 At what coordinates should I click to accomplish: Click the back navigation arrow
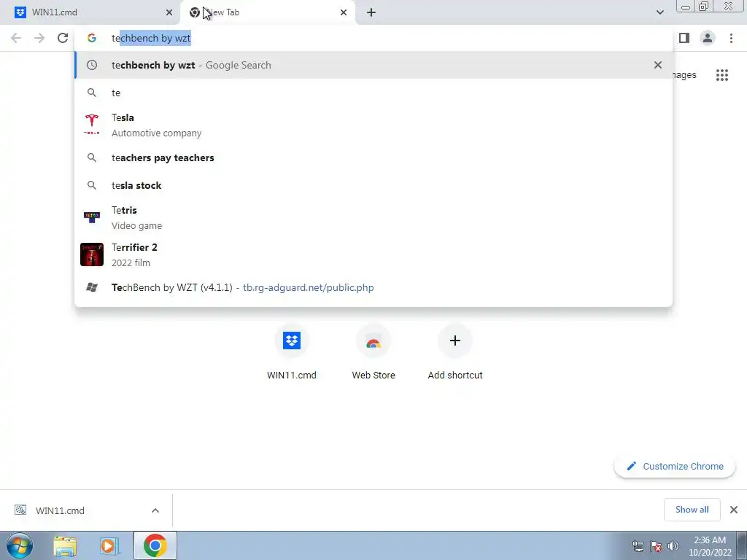(16, 38)
